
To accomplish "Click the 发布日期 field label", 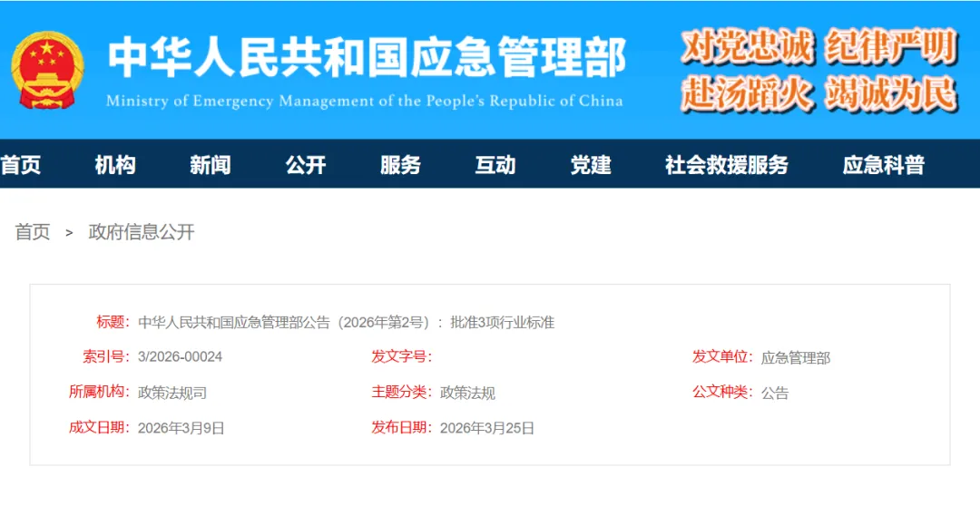I will (401, 428).
